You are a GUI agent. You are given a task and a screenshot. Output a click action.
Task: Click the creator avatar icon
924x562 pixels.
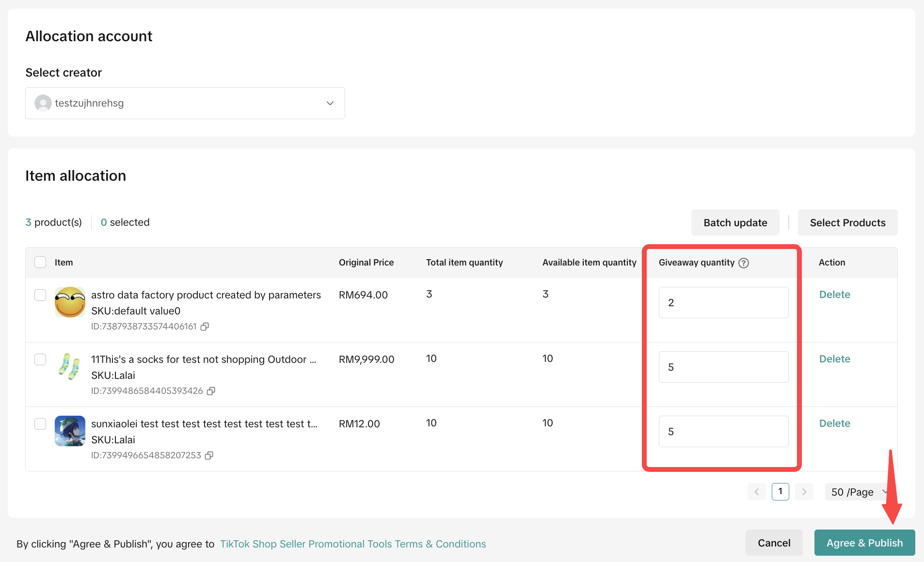point(43,103)
